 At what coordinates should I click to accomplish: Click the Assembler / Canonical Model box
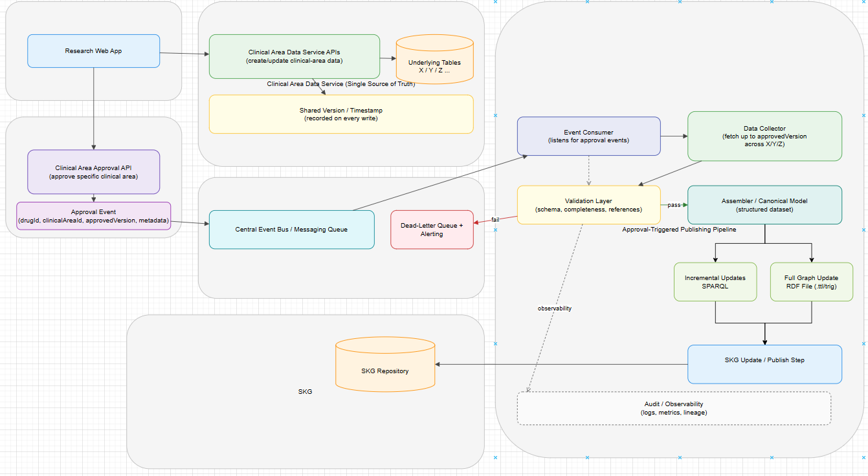(764, 205)
